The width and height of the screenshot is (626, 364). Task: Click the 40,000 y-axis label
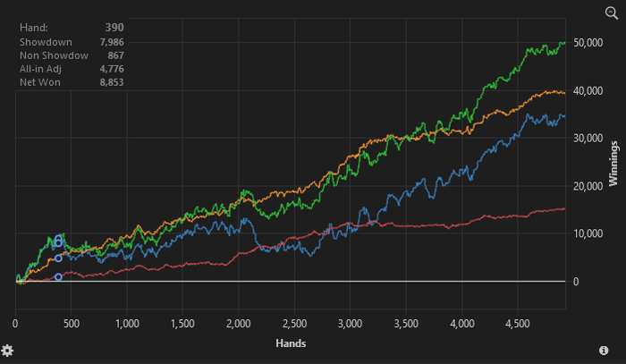(588, 91)
